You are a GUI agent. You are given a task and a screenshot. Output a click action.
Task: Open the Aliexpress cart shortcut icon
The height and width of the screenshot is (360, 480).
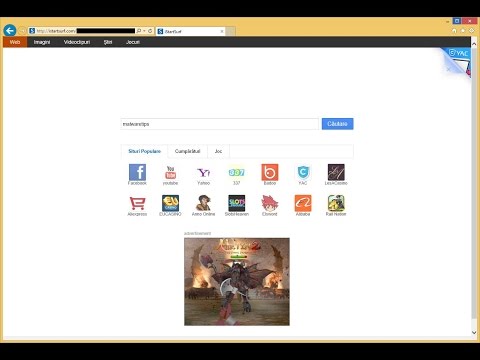[137, 203]
